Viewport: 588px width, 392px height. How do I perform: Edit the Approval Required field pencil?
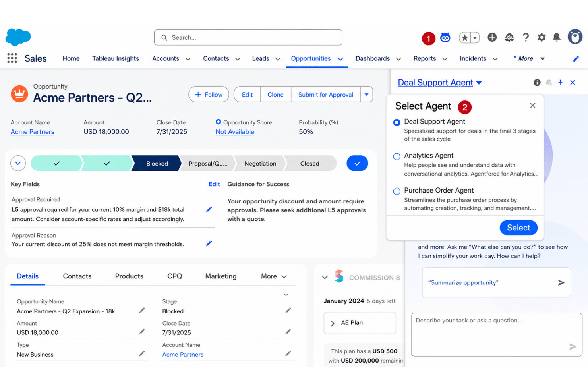tap(209, 209)
